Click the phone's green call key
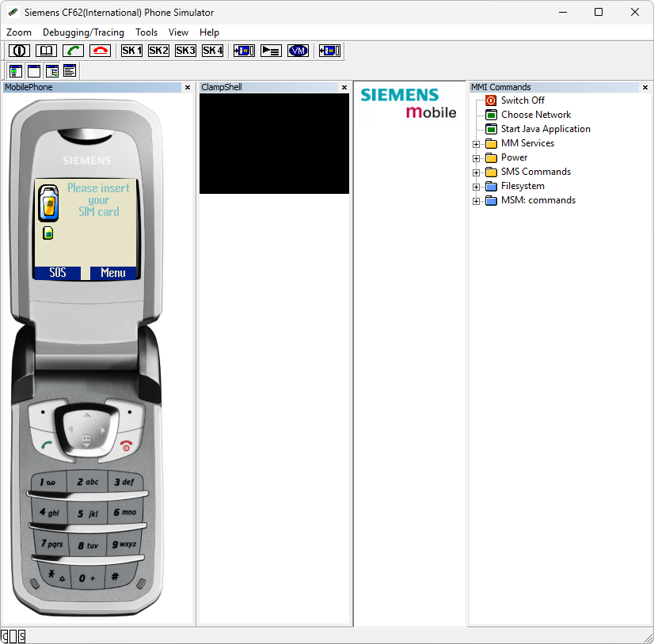Viewport: 654px width, 644px height. [x=48, y=445]
